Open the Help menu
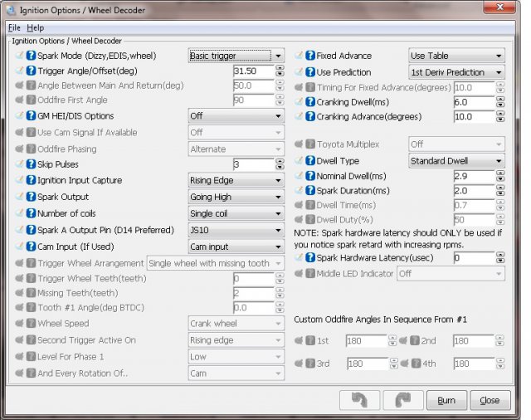Image resolution: width=531 pixels, height=420 pixels. (36, 27)
